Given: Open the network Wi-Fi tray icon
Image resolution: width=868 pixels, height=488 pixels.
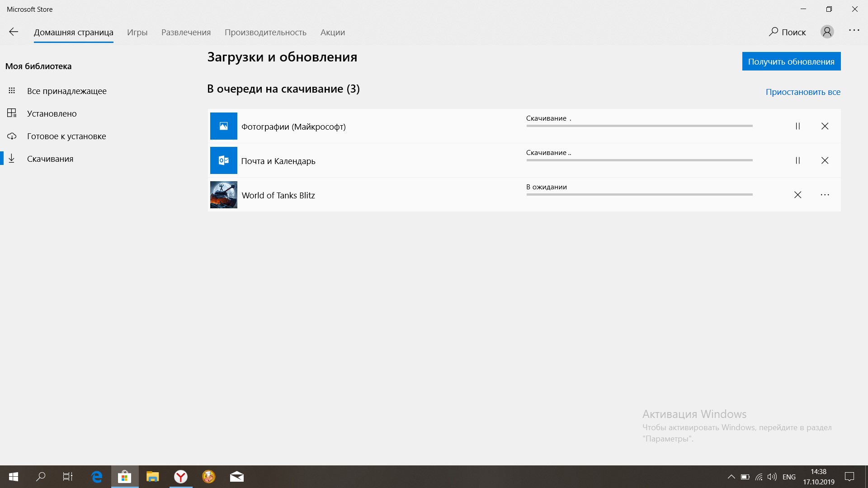Looking at the screenshot, I should click(759, 477).
